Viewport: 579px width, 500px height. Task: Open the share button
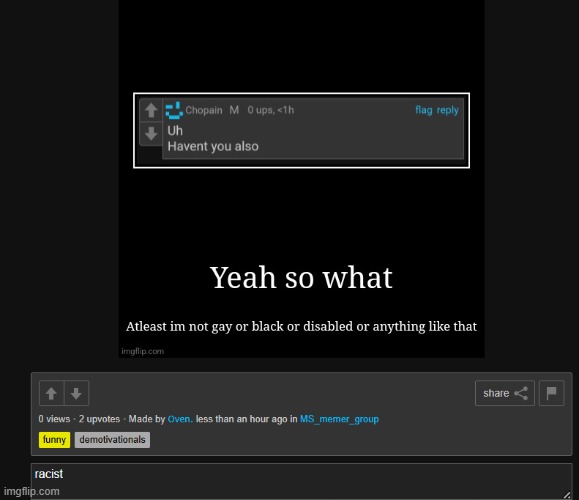coord(505,393)
